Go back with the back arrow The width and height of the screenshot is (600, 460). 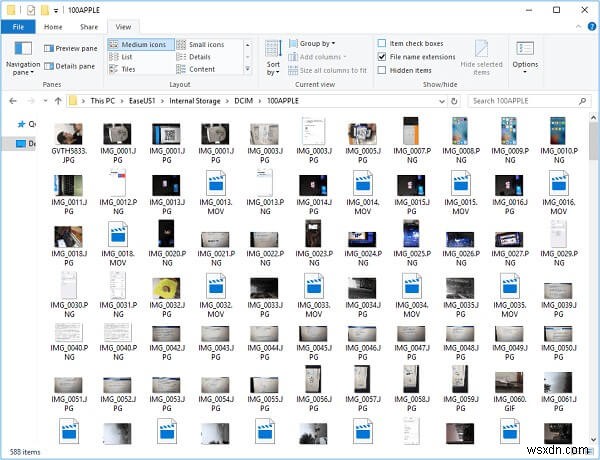[13, 101]
